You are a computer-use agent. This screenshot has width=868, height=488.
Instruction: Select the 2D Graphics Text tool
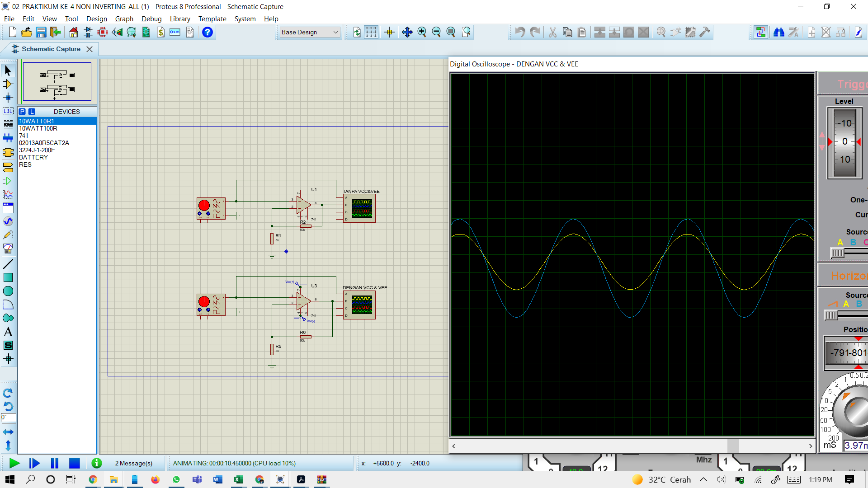pyautogui.click(x=8, y=332)
